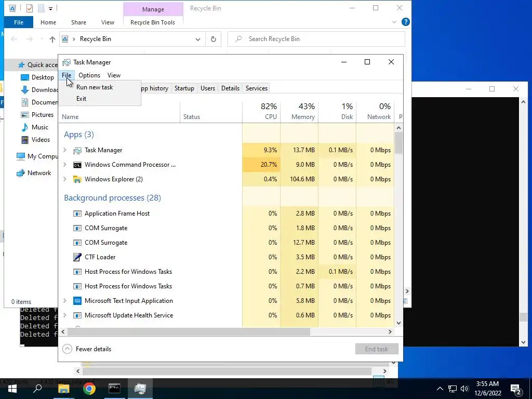Expand the Windows Explorer (2) row
This screenshot has width=532, height=399.
tap(65, 179)
